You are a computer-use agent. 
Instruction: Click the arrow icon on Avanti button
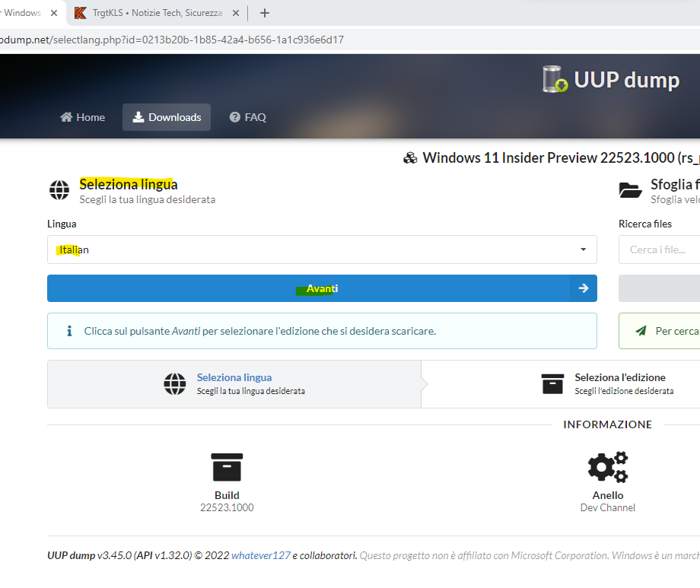pyautogui.click(x=583, y=288)
